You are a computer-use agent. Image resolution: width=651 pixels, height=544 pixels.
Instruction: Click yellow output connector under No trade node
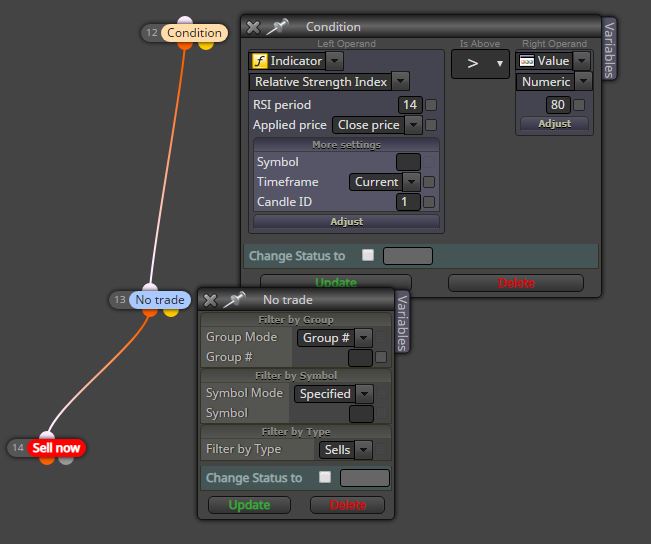tap(170, 311)
